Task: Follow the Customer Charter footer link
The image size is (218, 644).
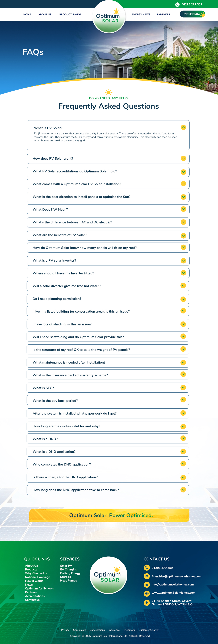Action: [149, 630]
